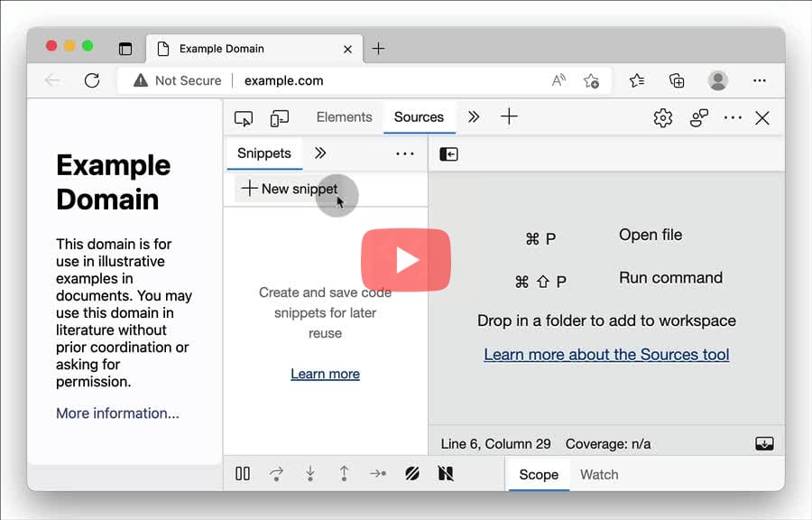Image resolution: width=812 pixels, height=520 pixels.
Task: Click the New snippet button
Action: [x=290, y=189]
